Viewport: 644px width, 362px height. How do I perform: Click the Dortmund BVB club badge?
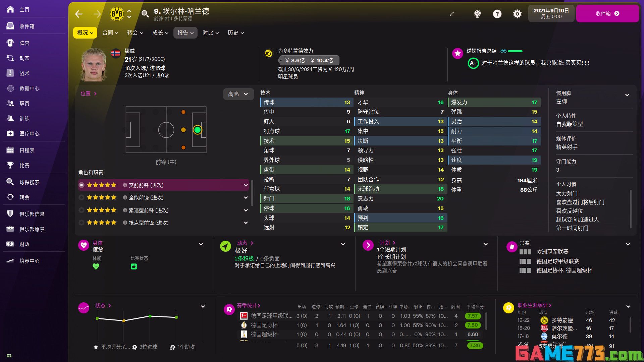[117, 14]
